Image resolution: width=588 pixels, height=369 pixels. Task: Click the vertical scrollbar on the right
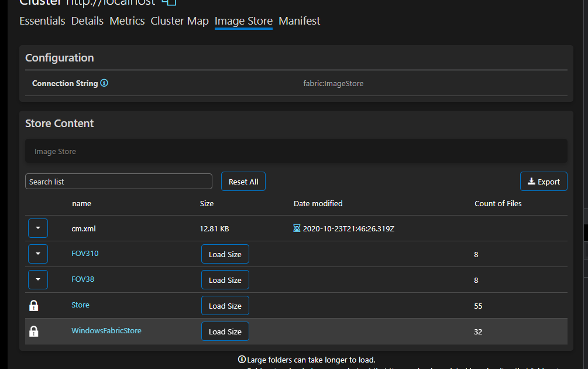coord(584,233)
